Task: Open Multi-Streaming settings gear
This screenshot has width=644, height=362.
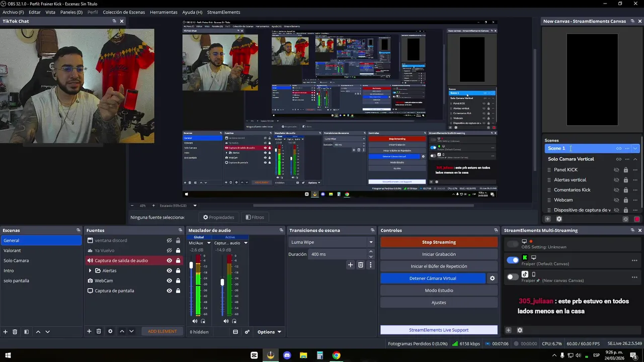Action: (520, 330)
